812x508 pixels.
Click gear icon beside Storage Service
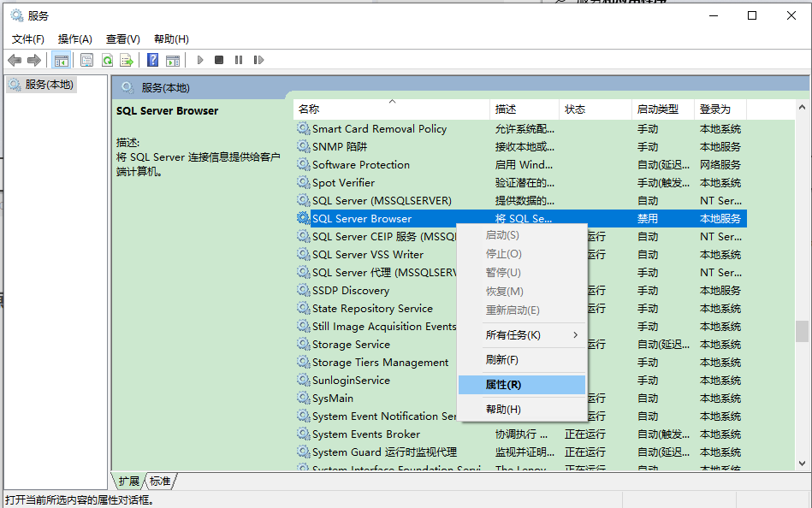(304, 344)
